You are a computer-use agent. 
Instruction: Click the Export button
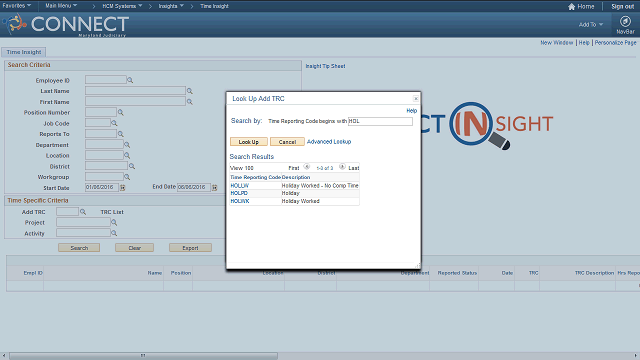tap(190, 248)
